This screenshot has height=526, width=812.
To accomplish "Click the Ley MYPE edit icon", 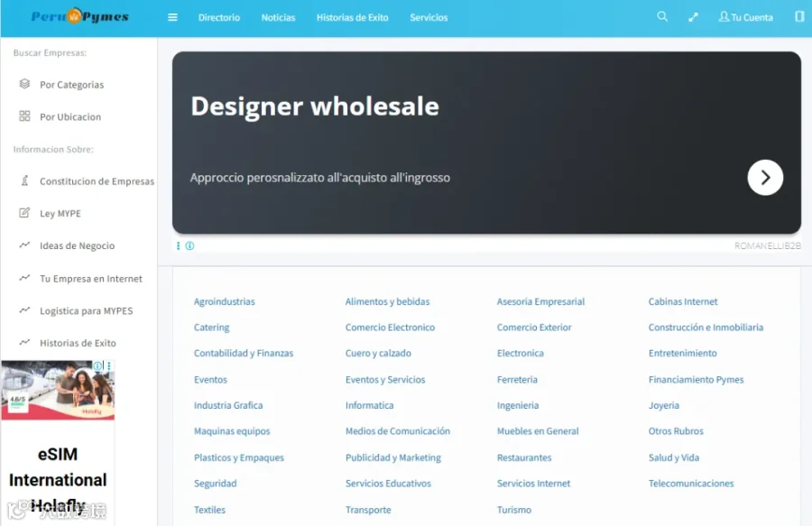I will 24,213.
